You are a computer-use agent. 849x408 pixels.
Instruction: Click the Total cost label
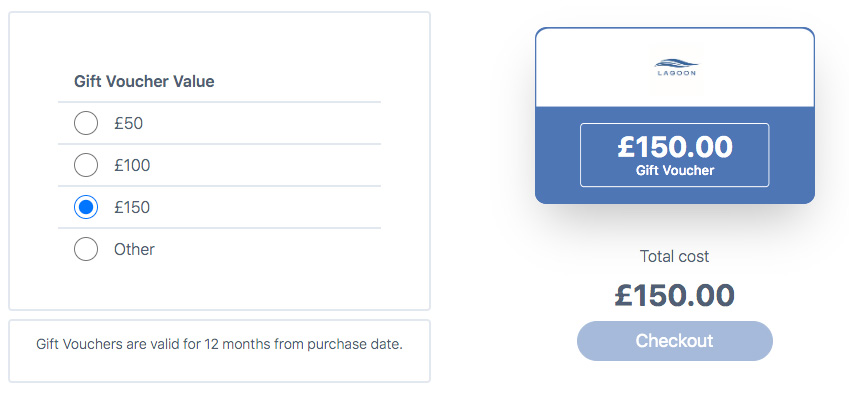(x=675, y=257)
